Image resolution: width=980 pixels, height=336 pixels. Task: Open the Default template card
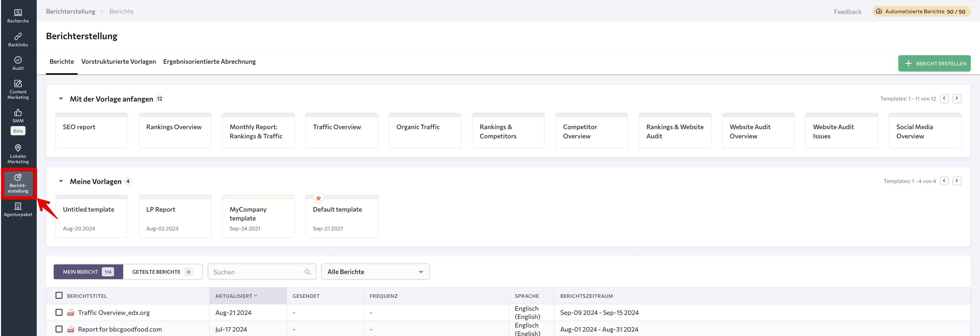click(342, 216)
